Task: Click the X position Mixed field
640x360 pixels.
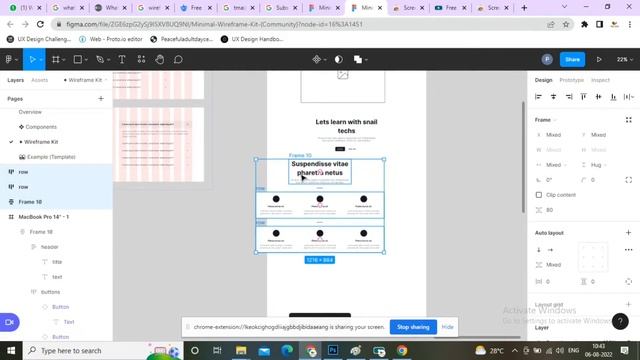Action: pyautogui.click(x=553, y=135)
